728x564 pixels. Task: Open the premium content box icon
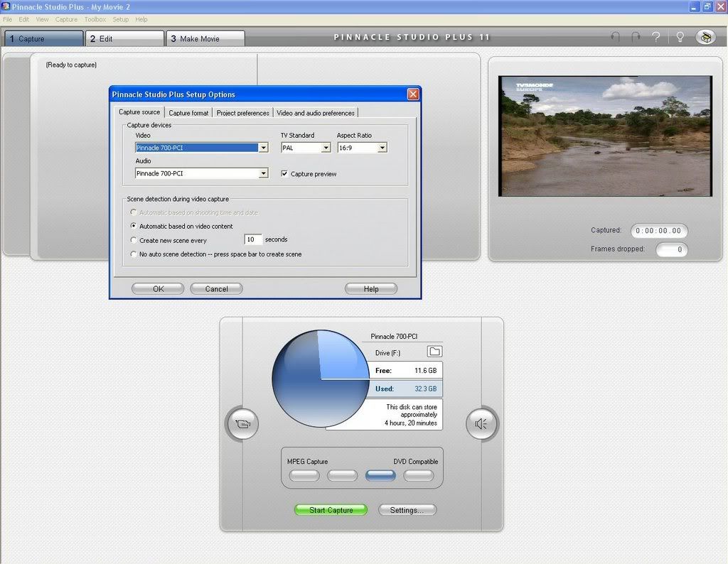click(x=706, y=37)
